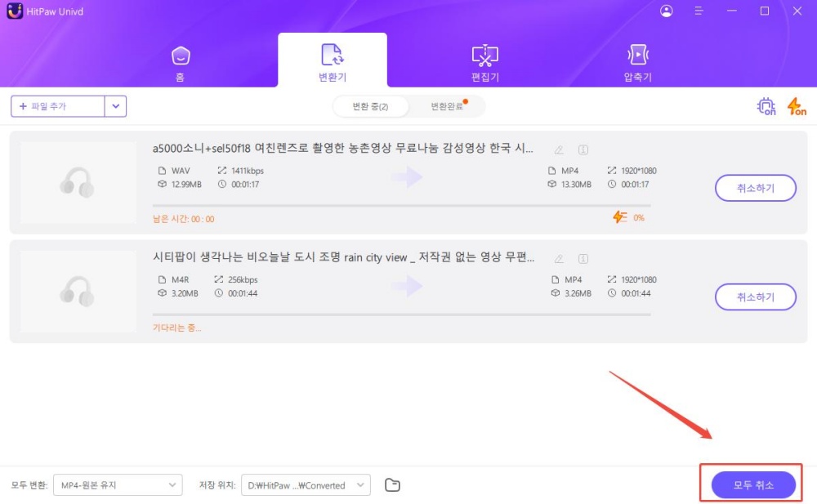Viewport: 817px width, 504px height.
Task: Click the 256kbps bitrate value
Action: (x=243, y=279)
